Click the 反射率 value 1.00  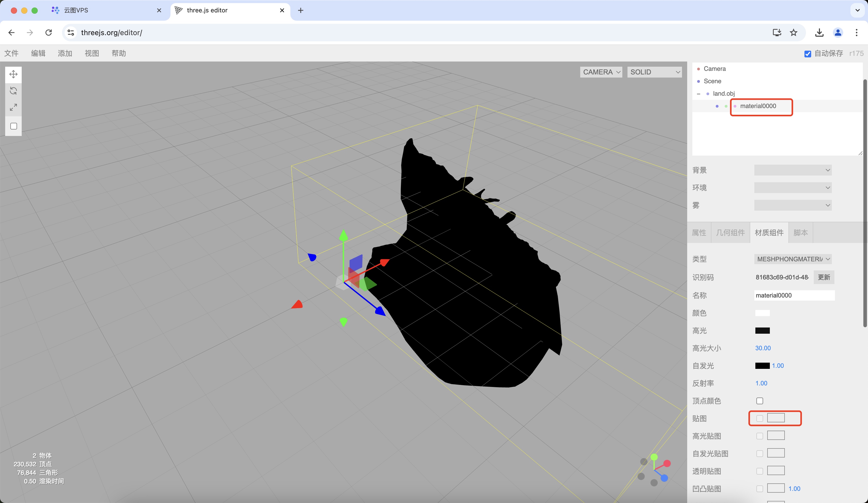click(761, 383)
